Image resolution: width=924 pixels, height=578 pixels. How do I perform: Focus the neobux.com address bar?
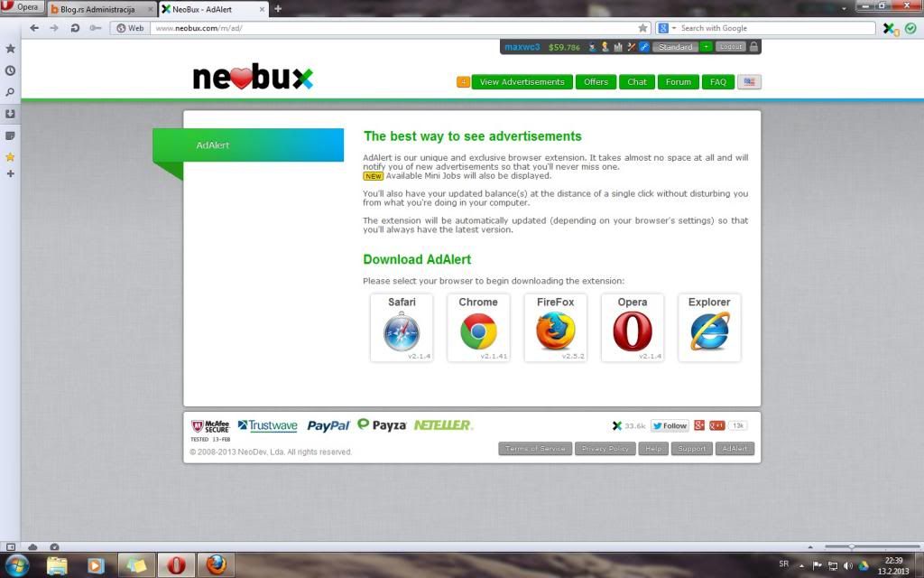pyautogui.click(x=395, y=28)
